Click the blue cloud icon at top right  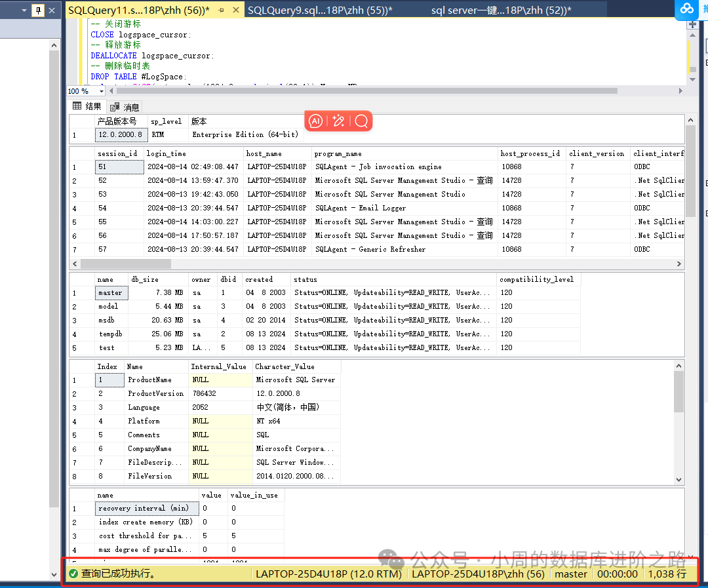pyautogui.click(x=687, y=9)
